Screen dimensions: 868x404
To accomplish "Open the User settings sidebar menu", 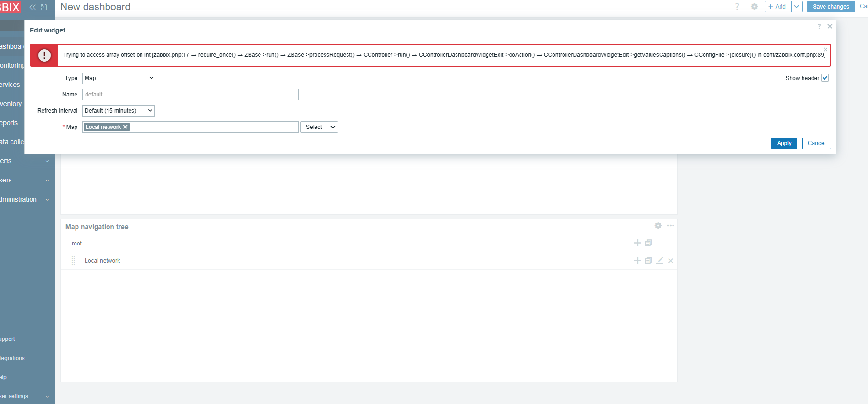I will tap(25, 396).
